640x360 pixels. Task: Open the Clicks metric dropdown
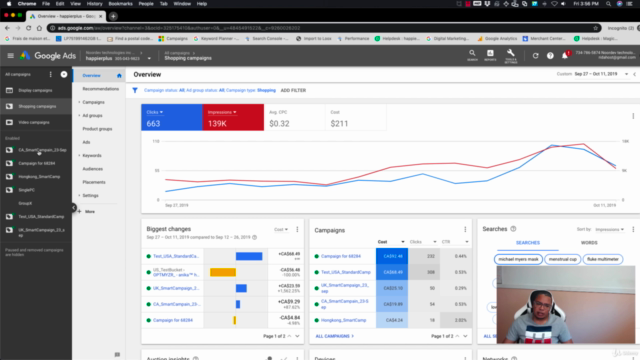(x=155, y=112)
